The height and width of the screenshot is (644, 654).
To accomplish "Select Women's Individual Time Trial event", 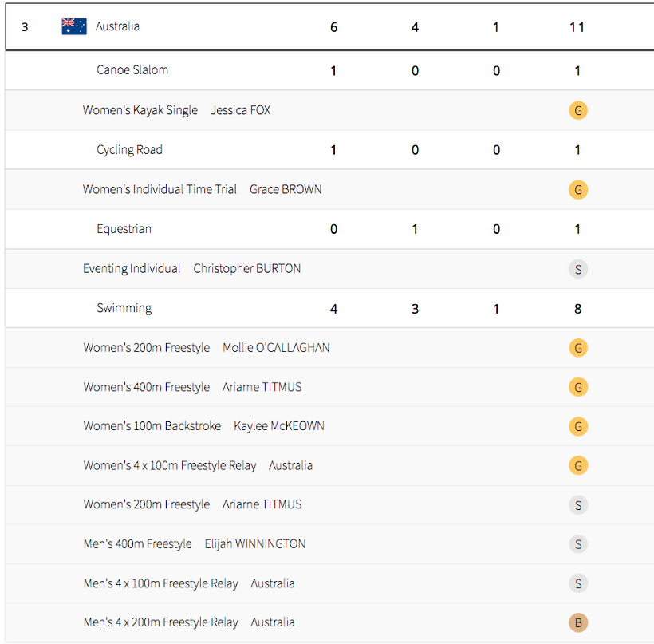I will pos(160,190).
